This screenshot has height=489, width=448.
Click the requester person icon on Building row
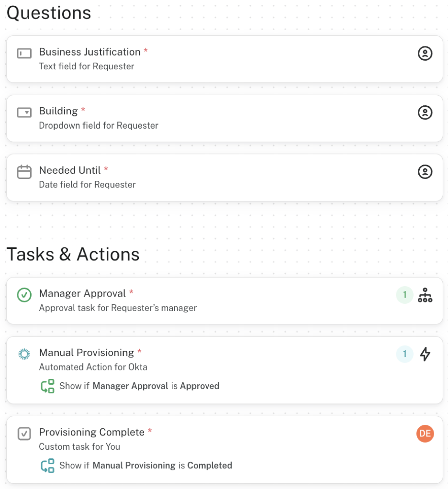425,112
